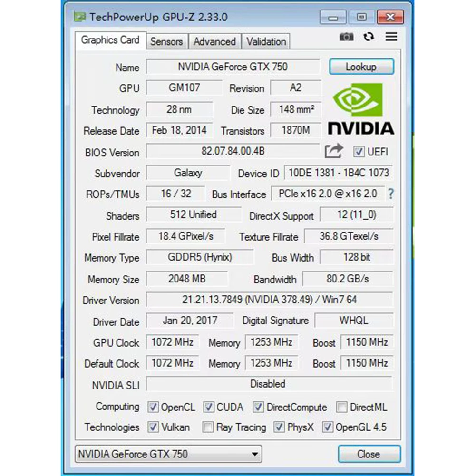Click the GPU field GM107
This screenshot has height=476, width=476.
point(184,87)
